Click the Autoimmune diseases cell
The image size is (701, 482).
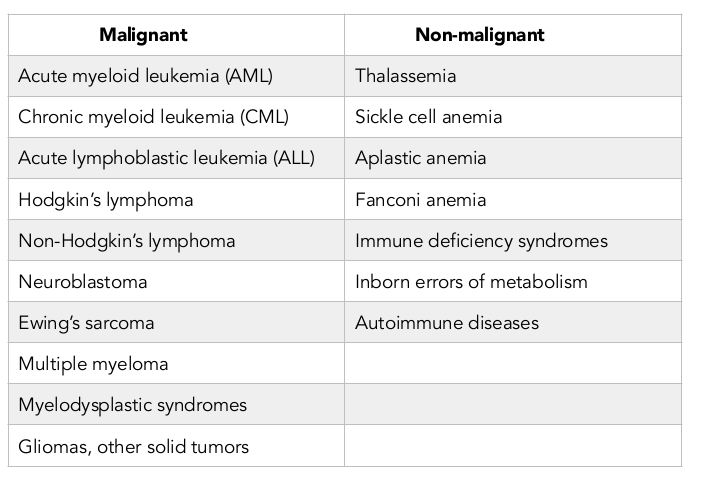pos(446,323)
